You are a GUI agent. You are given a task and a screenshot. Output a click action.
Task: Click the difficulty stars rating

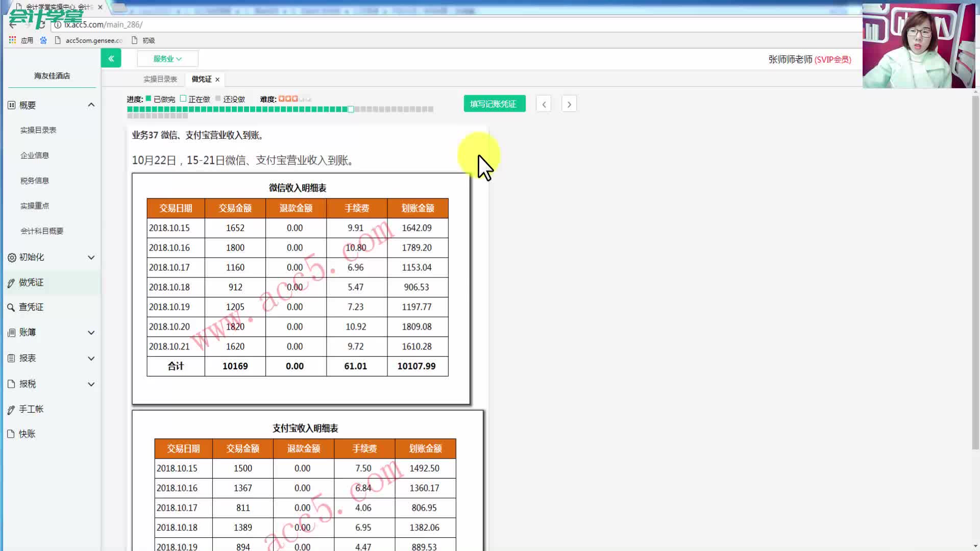[295, 99]
